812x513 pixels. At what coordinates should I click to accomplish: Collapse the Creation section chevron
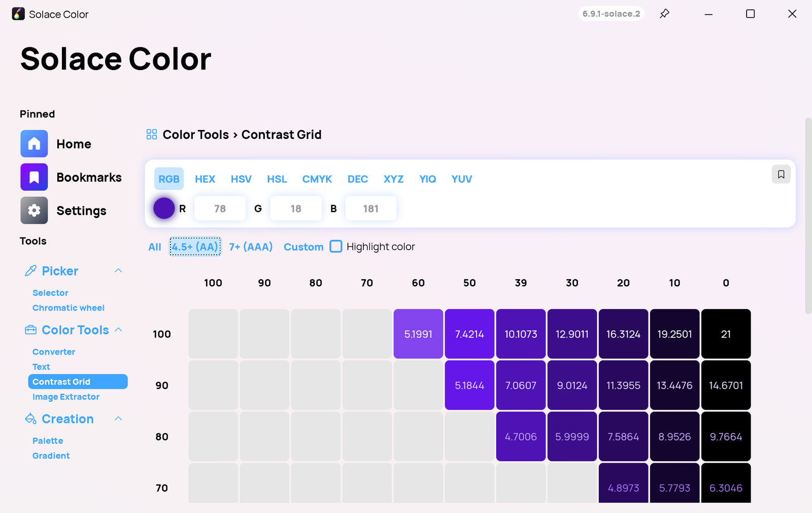[x=118, y=419]
